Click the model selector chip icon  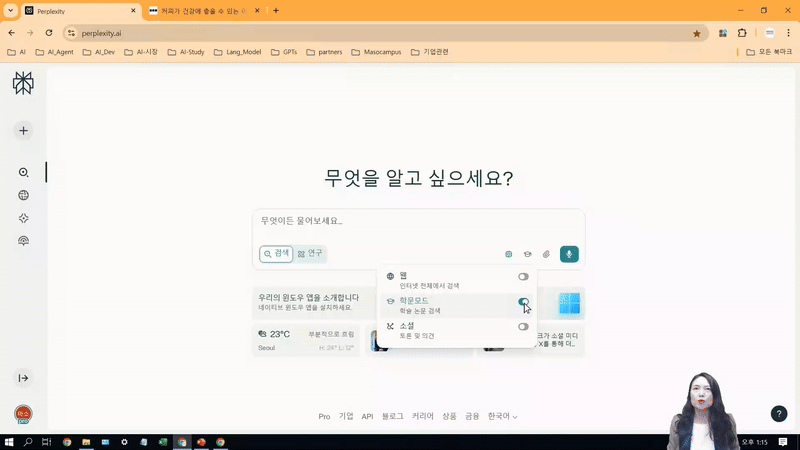click(x=508, y=254)
